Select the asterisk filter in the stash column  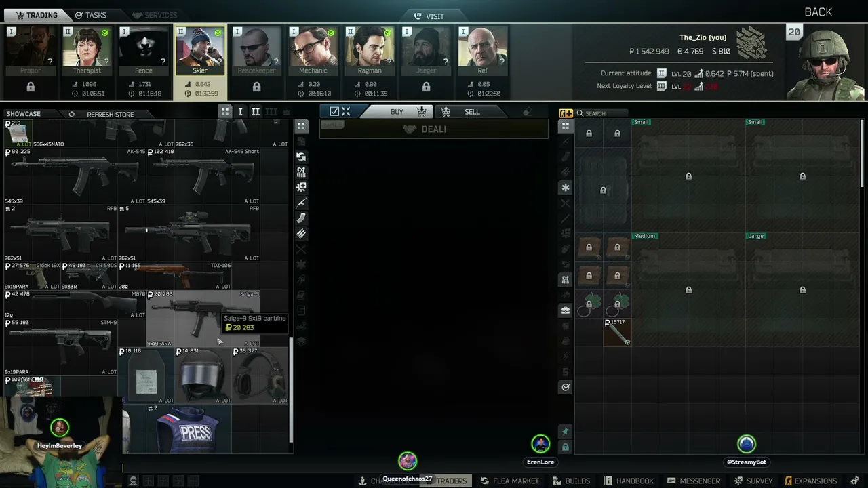(x=566, y=188)
